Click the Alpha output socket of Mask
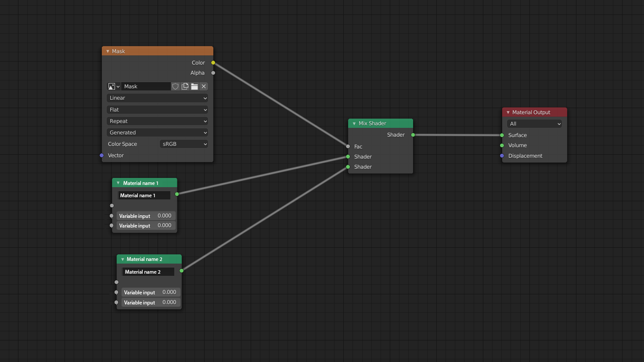The width and height of the screenshot is (644, 362). pos(213,73)
